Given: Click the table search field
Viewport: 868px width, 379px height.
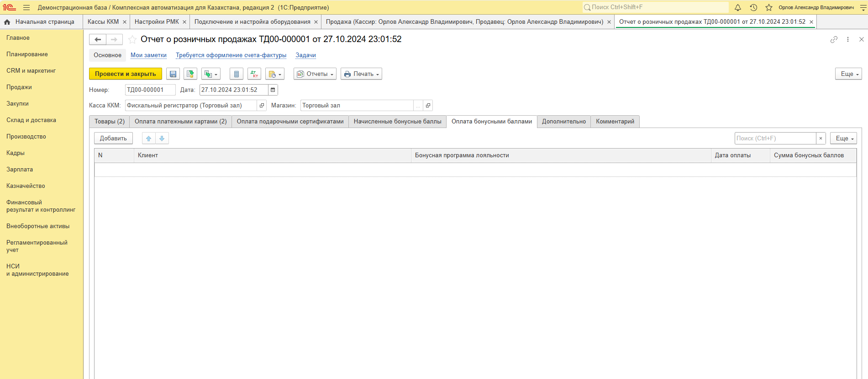Looking at the screenshot, I should (x=775, y=139).
